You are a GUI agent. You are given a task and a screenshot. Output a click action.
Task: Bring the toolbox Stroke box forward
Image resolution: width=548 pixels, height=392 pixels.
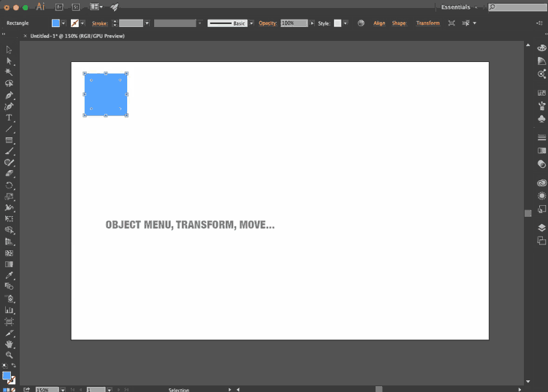pos(12,380)
